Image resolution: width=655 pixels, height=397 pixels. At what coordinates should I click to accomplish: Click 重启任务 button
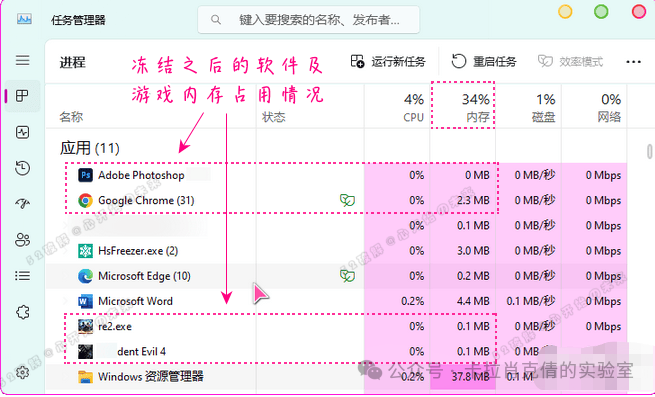coord(484,62)
